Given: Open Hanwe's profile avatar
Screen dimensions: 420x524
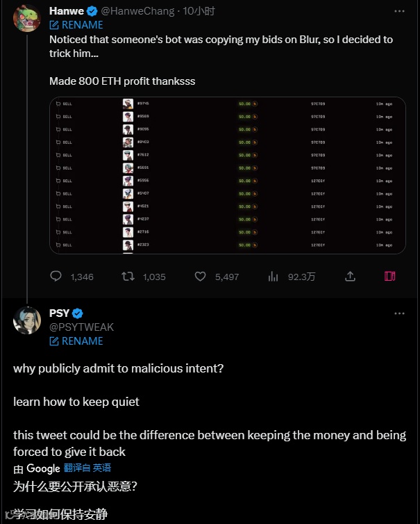Looking at the screenshot, I should click(27, 17).
